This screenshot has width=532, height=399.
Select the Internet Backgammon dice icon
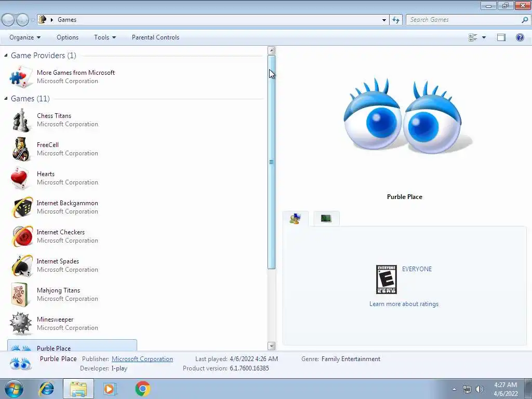22,207
